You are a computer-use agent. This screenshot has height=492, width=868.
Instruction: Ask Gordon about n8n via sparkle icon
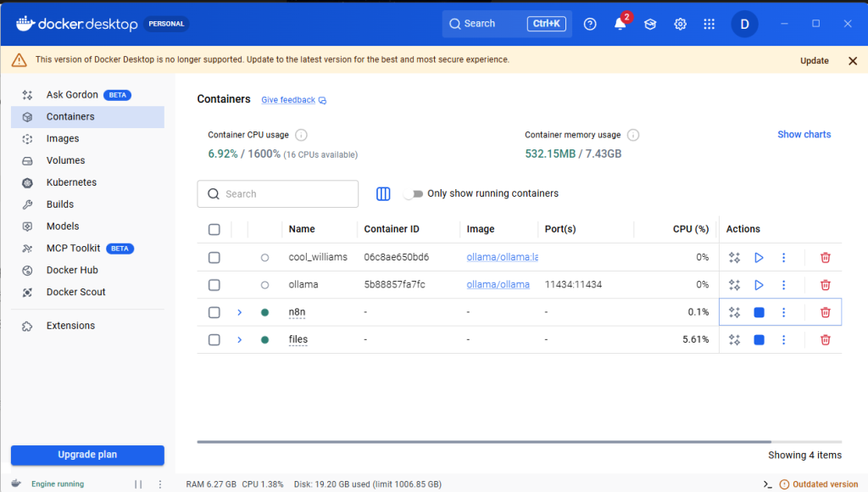[x=735, y=312]
